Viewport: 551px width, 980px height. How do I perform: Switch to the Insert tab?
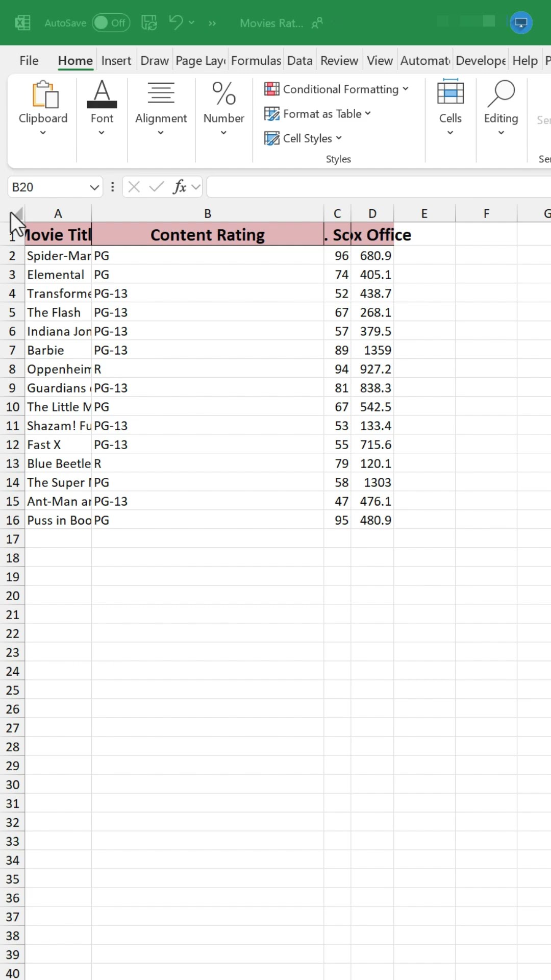click(x=116, y=61)
